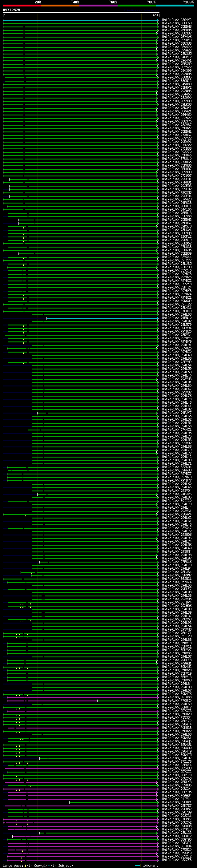The width and height of the screenshot is (197, 868).
Task: Select hit label UniRef100_Q5UBV7
Action: (177, 128)
